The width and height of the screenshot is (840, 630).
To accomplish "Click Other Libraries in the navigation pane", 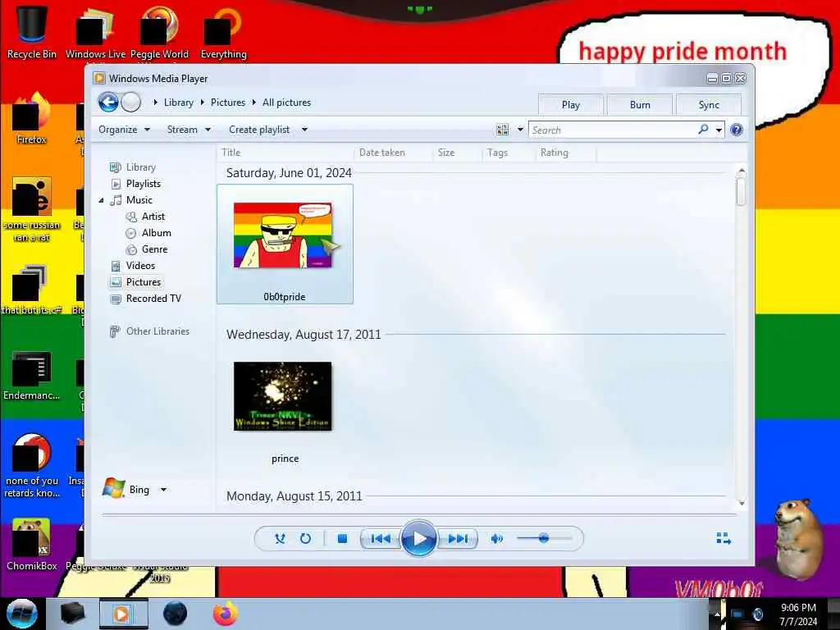I will (157, 331).
